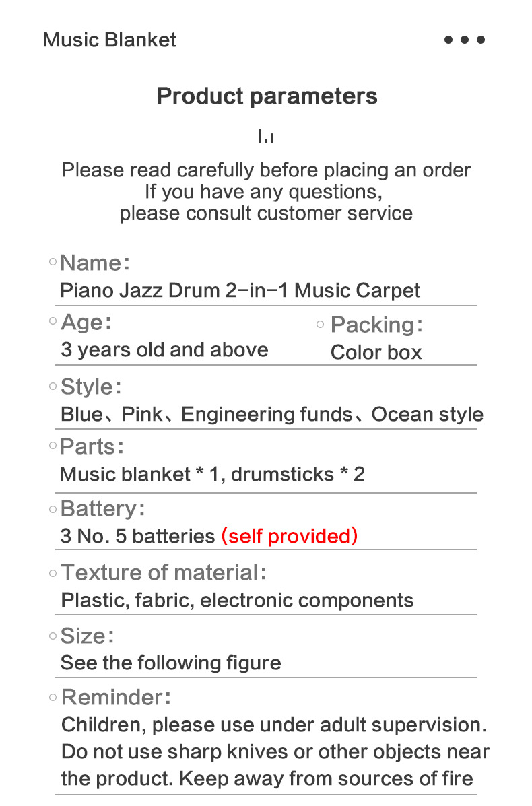Click the circle bullet beside Style
The width and height of the screenshot is (532, 806).
pyautogui.click(x=53, y=386)
